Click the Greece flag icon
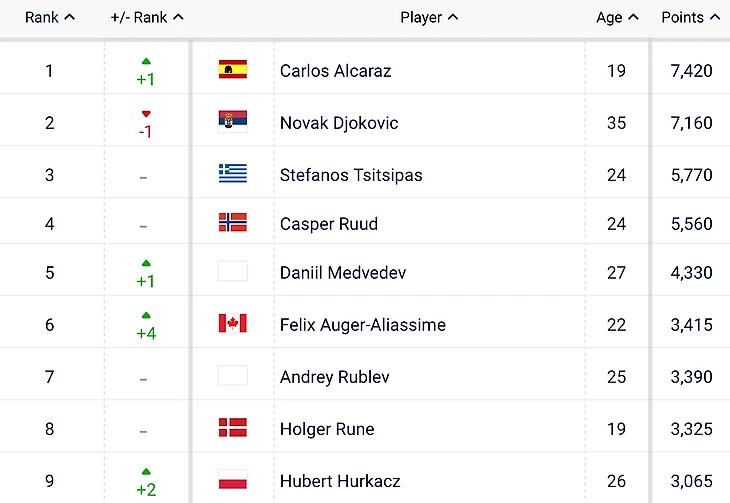This screenshot has width=730, height=503. (232, 174)
